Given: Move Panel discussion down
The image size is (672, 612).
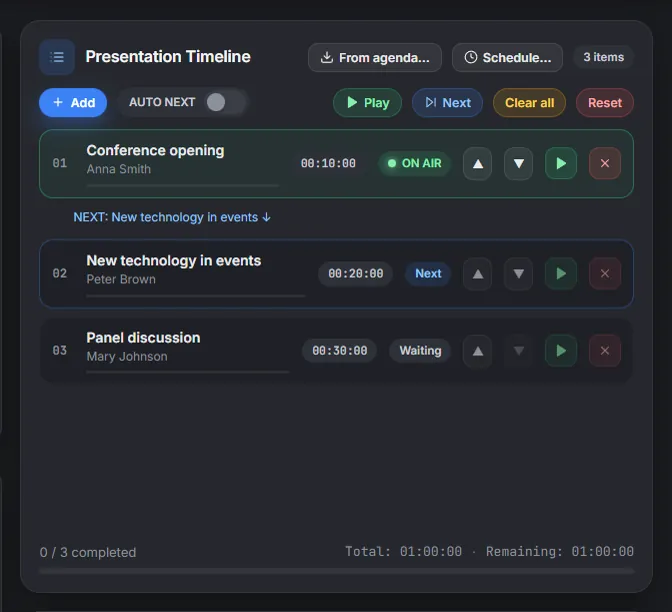Looking at the screenshot, I should (x=519, y=351).
